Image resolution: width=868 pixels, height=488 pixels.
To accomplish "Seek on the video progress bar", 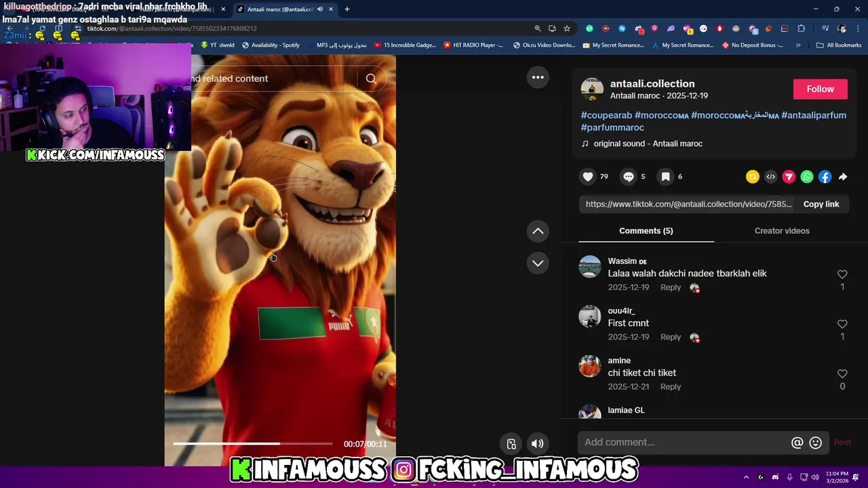I will (x=253, y=444).
